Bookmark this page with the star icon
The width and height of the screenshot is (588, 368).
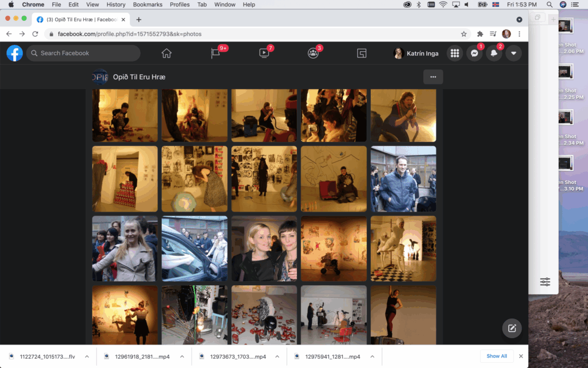464,34
